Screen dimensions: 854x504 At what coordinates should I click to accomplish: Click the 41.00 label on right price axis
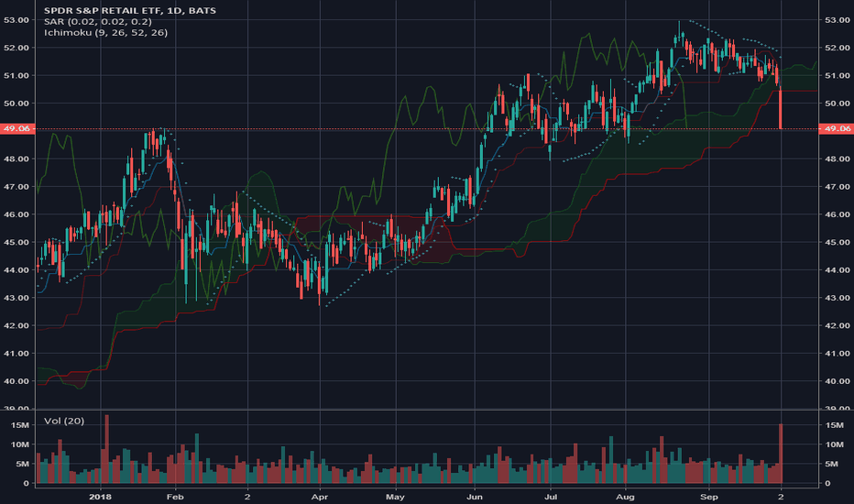click(838, 354)
